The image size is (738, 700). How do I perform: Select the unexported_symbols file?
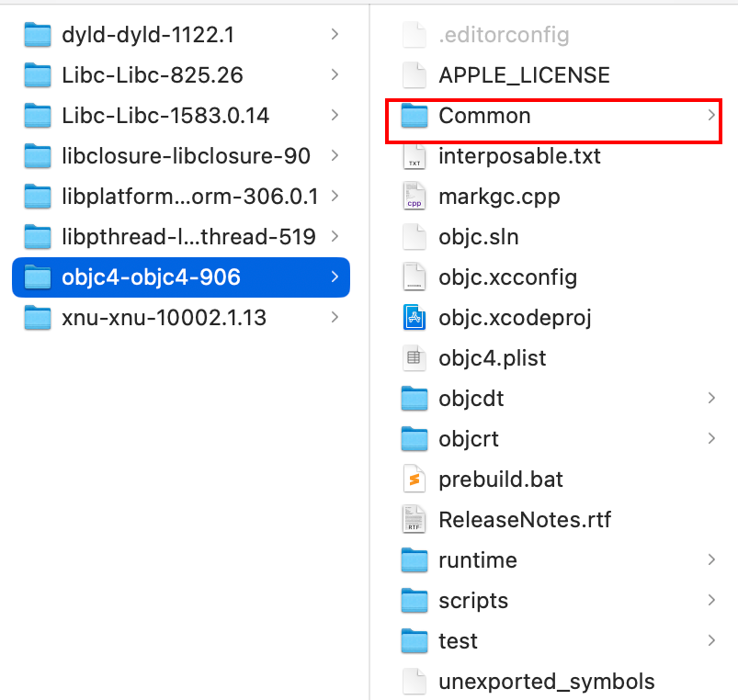(x=546, y=682)
